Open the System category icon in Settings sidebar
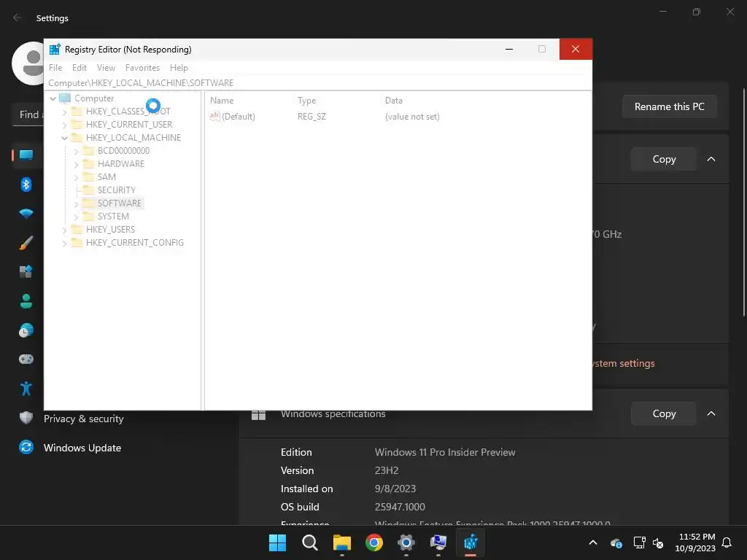 coord(26,155)
